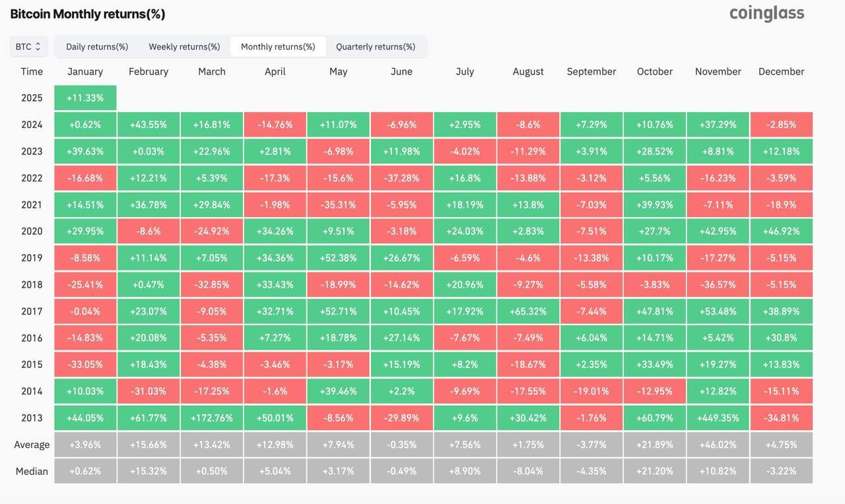Select the 2021 May -35.31% cell
The height and width of the screenshot is (504, 845).
338,205
